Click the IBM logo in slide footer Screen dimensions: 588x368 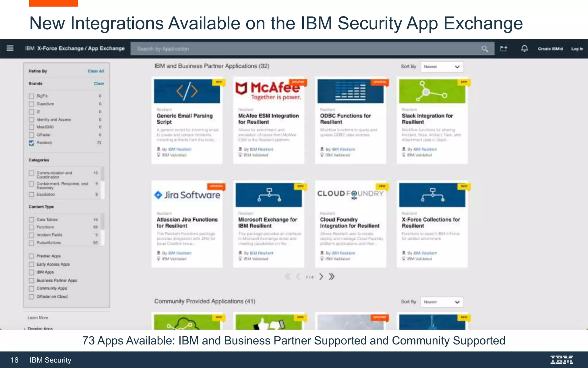562,359
